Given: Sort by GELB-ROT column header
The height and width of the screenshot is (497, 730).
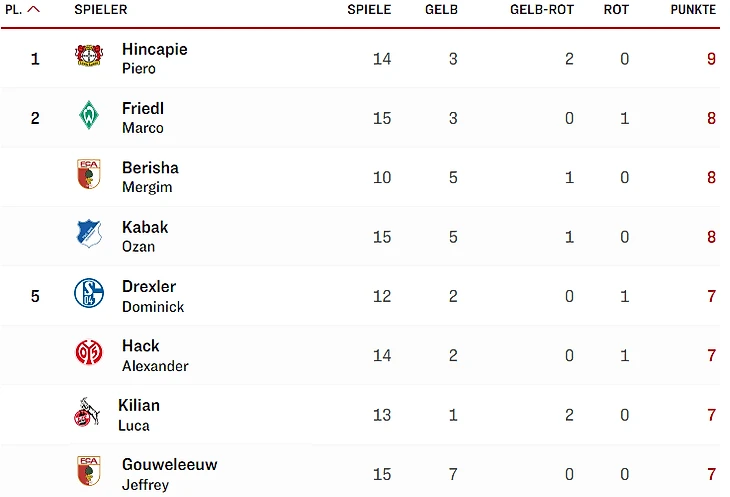Looking at the screenshot, I should click(x=541, y=10).
